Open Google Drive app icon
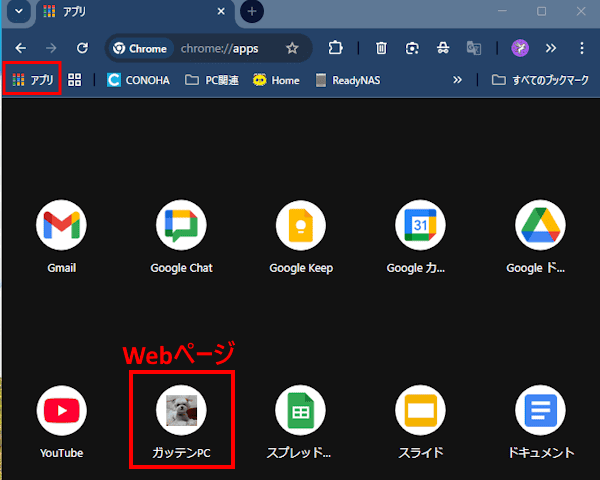Image resolution: width=600 pixels, height=480 pixels. (540, 225)
